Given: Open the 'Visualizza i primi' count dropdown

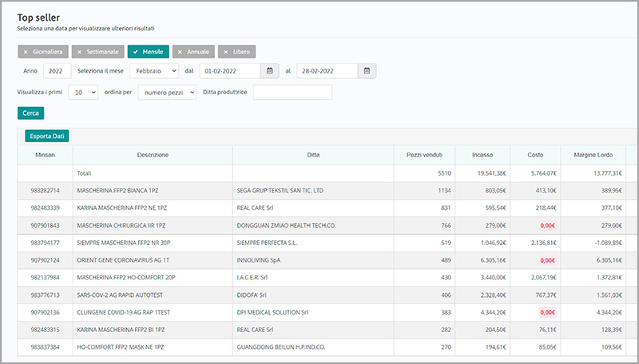Looking at the screenshot, I should pyautogui.click(x=83, y=93).
